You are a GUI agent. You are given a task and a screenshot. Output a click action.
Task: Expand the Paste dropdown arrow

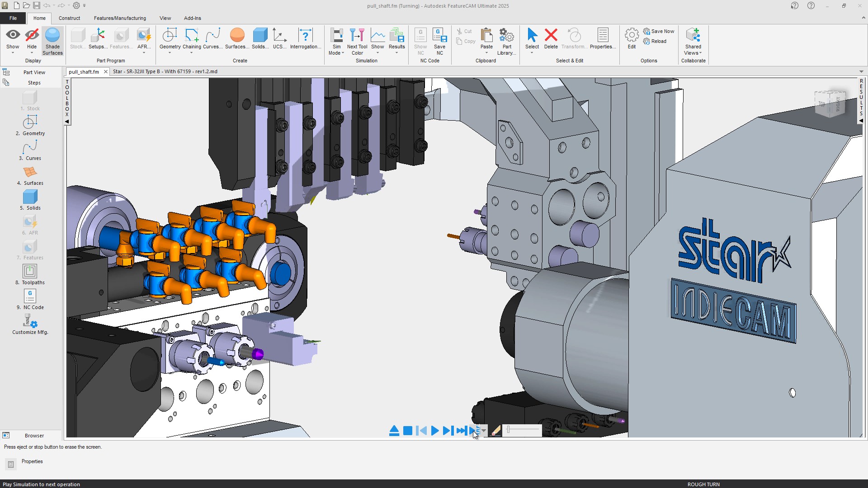click(486, 53)
